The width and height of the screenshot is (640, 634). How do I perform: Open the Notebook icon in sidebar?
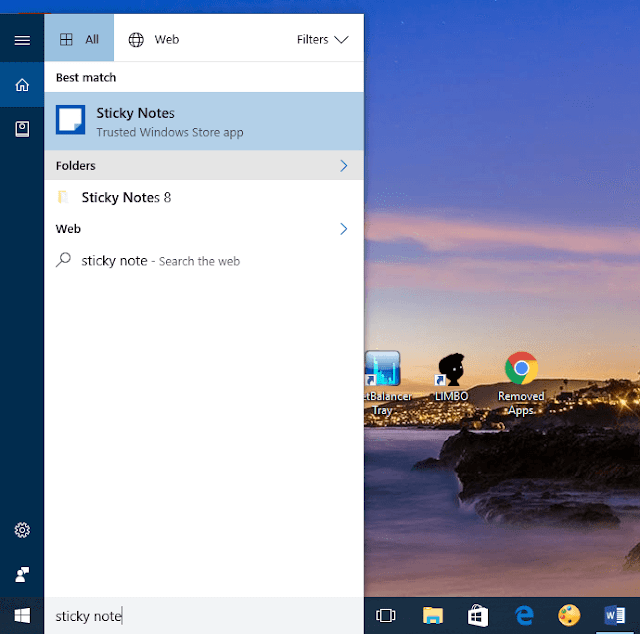(22, 129)
